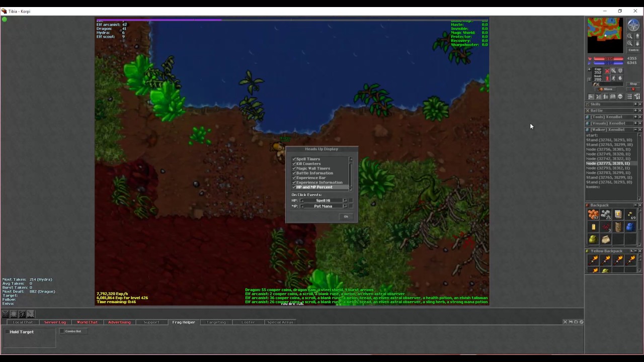644x362 pixels.
Task: Move minimap one floor up
Action: (x=636, y=36)
